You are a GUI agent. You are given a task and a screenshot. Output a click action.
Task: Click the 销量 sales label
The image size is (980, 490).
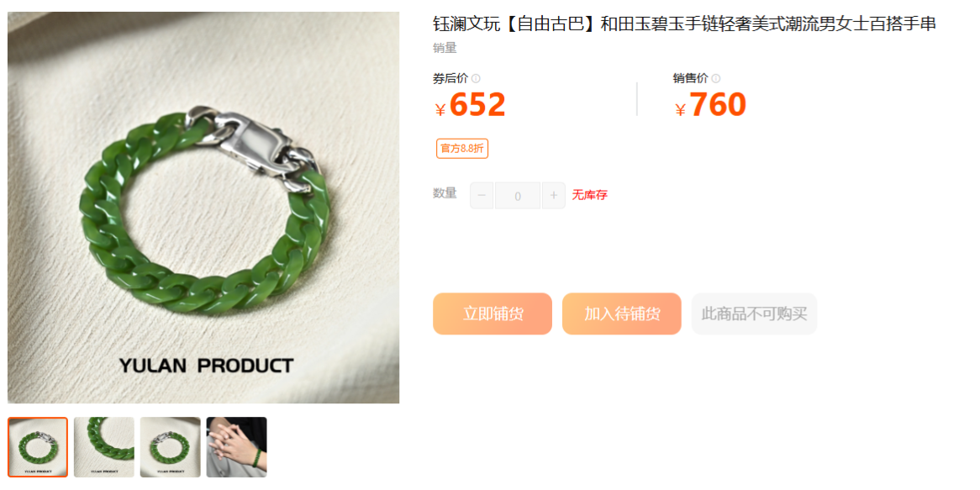445,48
